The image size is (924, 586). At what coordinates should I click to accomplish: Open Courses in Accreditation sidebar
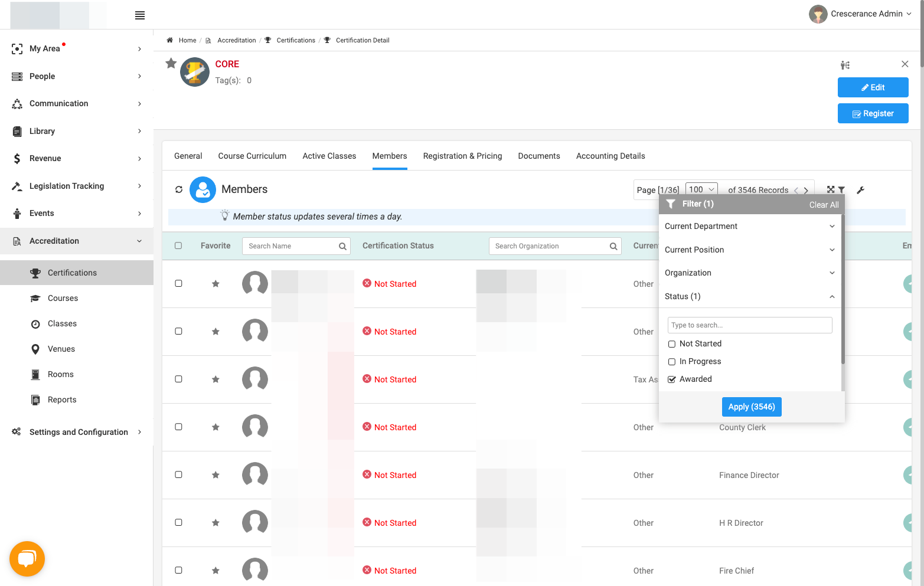pyautogui.click(x=63, y=298)
